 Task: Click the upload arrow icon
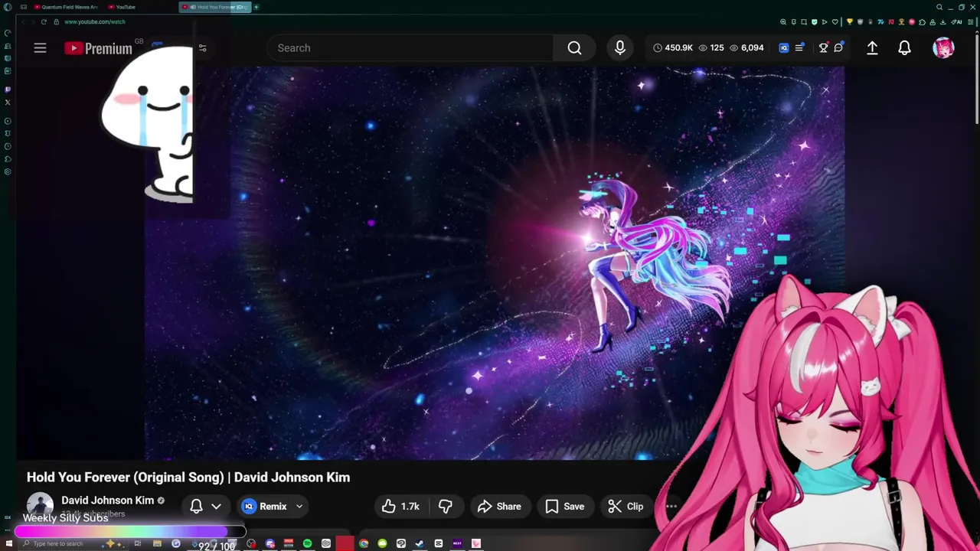[872, 47]
